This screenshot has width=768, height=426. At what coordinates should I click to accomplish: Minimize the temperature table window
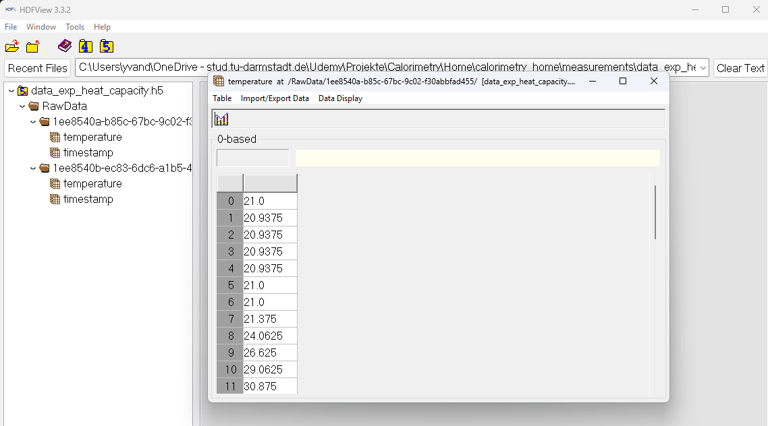click(x=593, y=81)
